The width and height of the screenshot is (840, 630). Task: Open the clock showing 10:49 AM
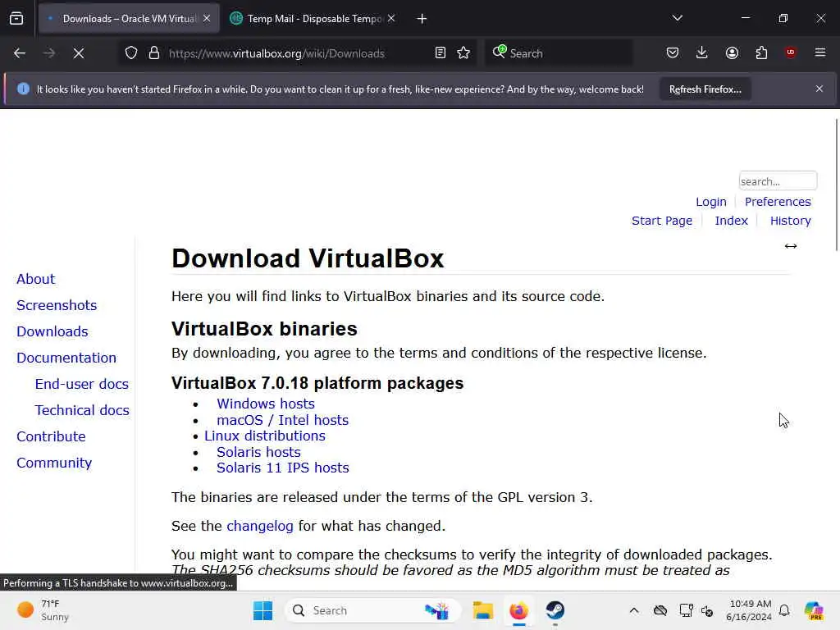748,610
